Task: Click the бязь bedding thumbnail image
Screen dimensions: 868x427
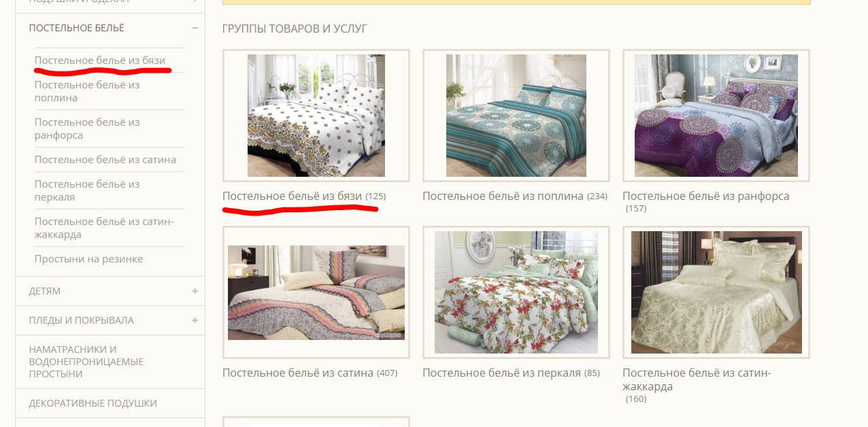Action: pyautogui.click(x=316, y=116)
